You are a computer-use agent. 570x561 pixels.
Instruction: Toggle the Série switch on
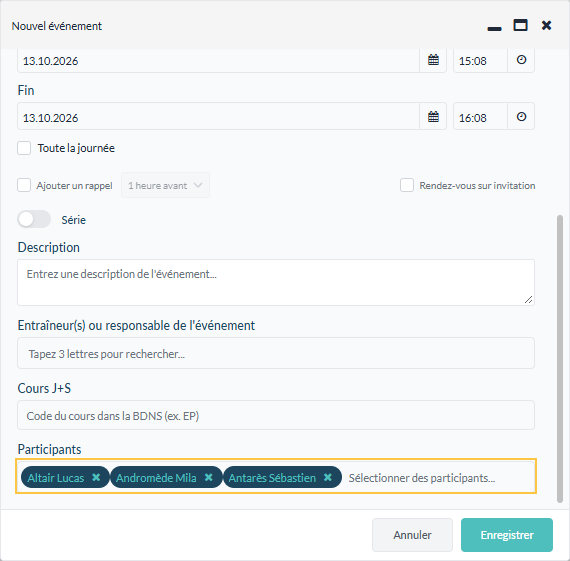[34, 219]
